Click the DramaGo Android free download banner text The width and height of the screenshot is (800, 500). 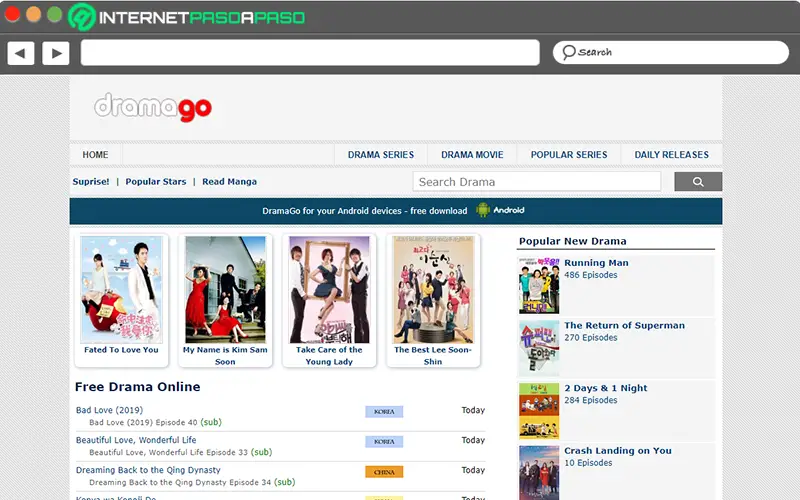coord(364,211)
